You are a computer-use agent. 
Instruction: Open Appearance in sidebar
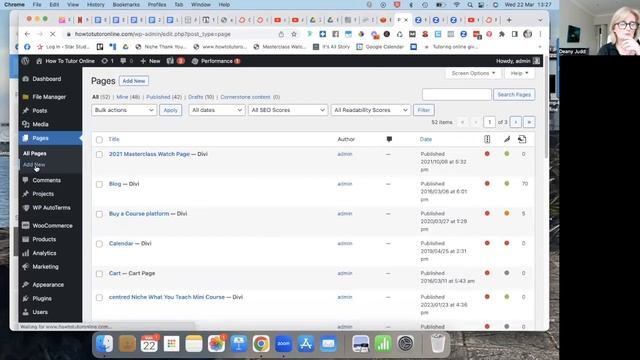pyautogui.click(x=48, y=285)
